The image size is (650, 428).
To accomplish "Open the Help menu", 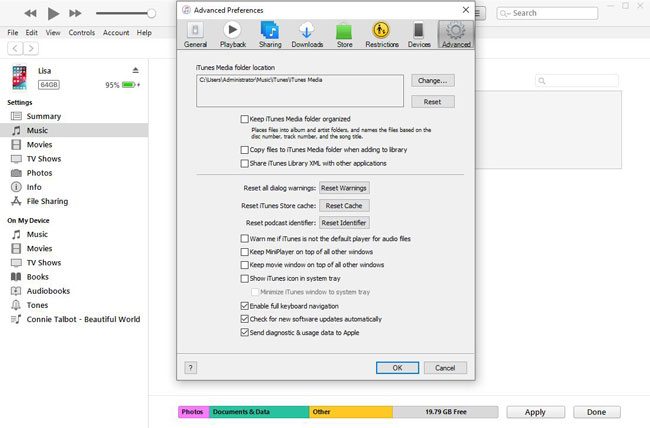I will click(144, 32).
